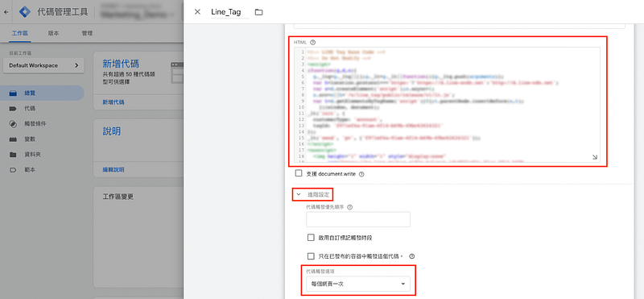Click inside the HTML code editor
Viewport: 644px width, 299px height.
(x=447, y=105)
